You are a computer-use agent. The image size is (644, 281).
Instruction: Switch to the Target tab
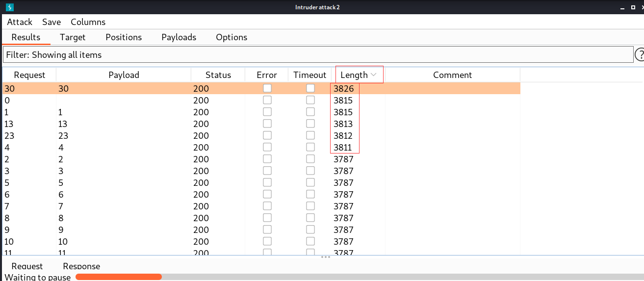[73, 37]
